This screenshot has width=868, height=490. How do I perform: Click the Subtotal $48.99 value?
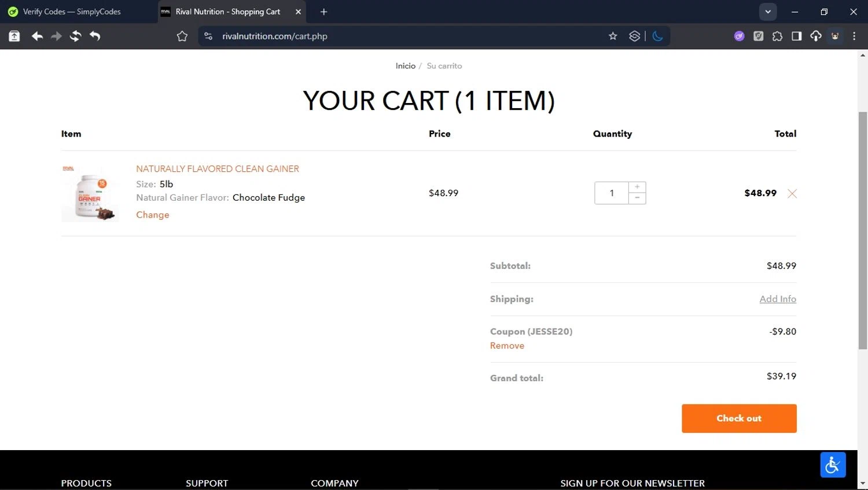[x=781, y=266]
